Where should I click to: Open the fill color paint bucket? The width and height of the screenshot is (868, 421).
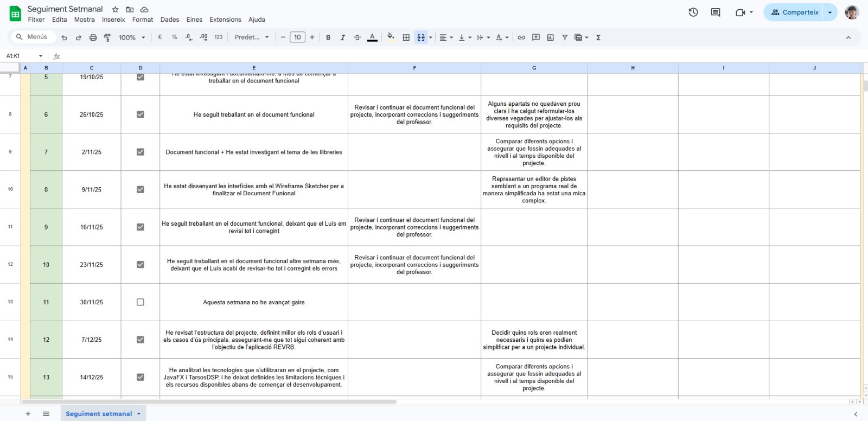(391, 37)
